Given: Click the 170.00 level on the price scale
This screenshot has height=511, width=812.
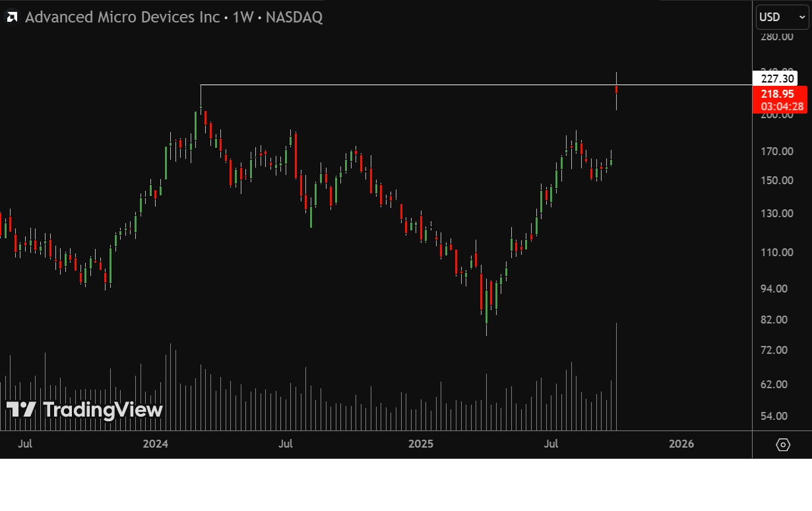Looking at the screenshot, I should 776,151.
